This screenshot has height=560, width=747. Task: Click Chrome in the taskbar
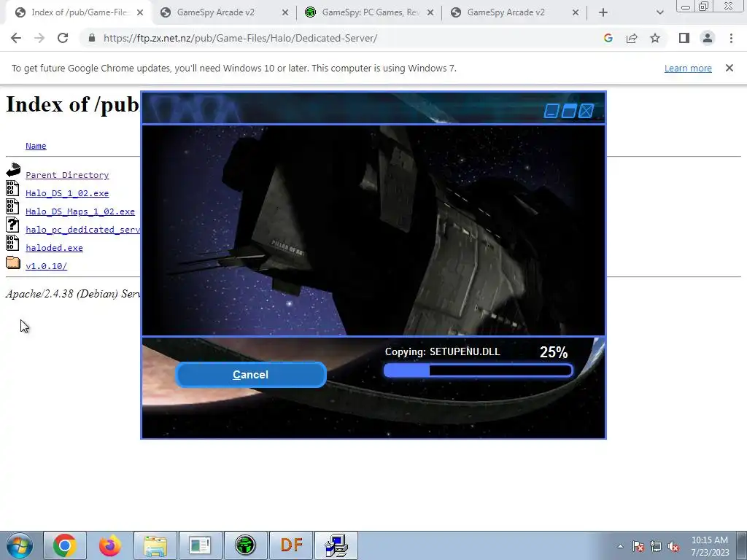pos(65,545)
